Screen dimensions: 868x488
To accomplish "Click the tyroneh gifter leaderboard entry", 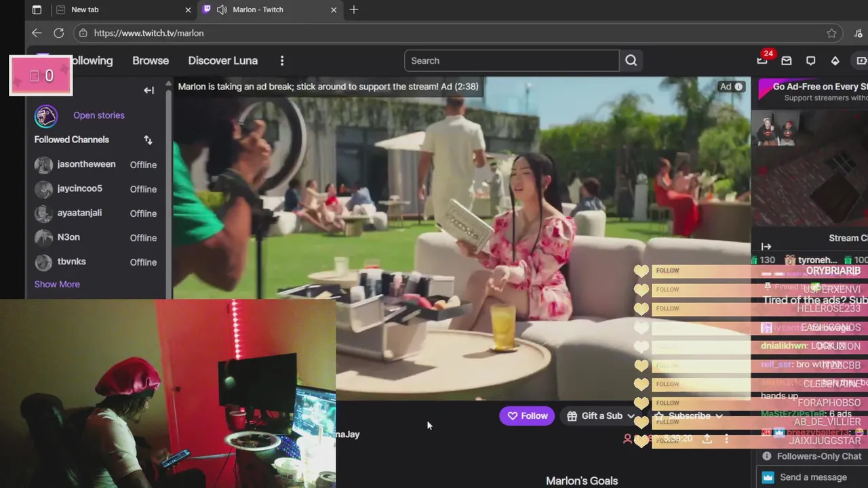I will 811,260.
